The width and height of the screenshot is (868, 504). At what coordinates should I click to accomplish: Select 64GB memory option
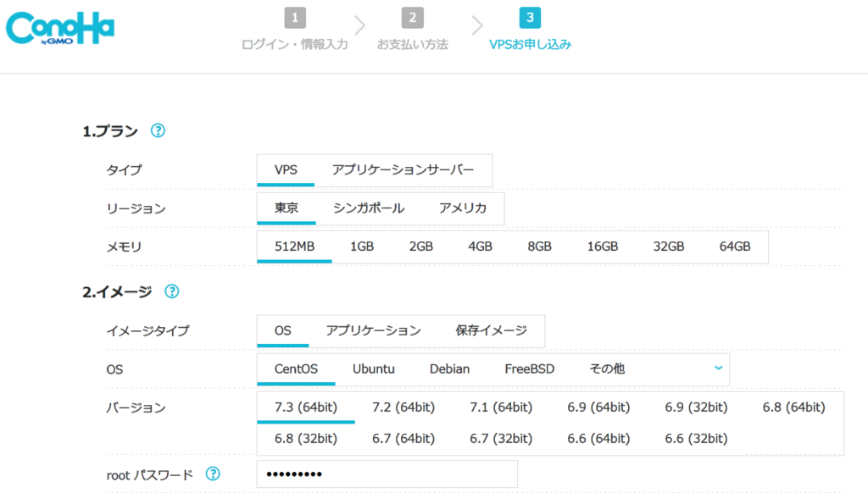coord(735,246)
